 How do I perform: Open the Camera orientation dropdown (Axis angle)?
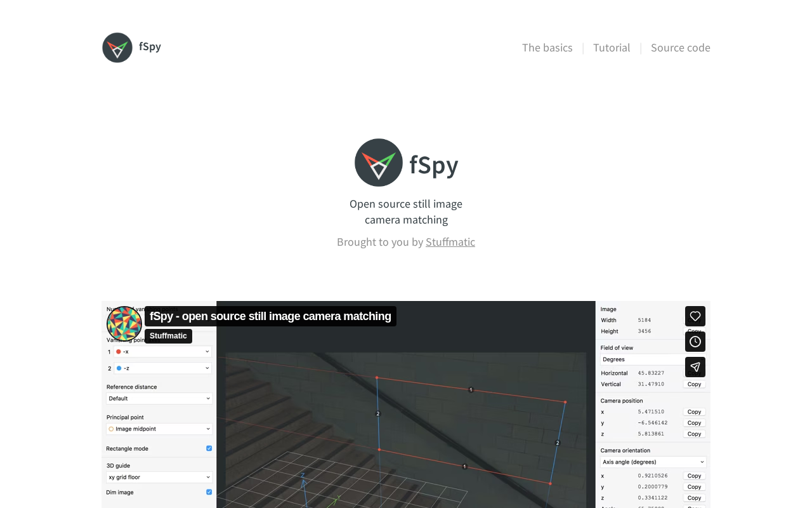coord(653,462)
